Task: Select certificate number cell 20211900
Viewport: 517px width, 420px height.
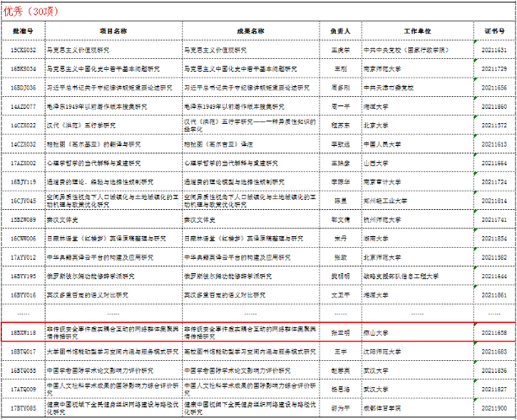Action: click(494, 408)
